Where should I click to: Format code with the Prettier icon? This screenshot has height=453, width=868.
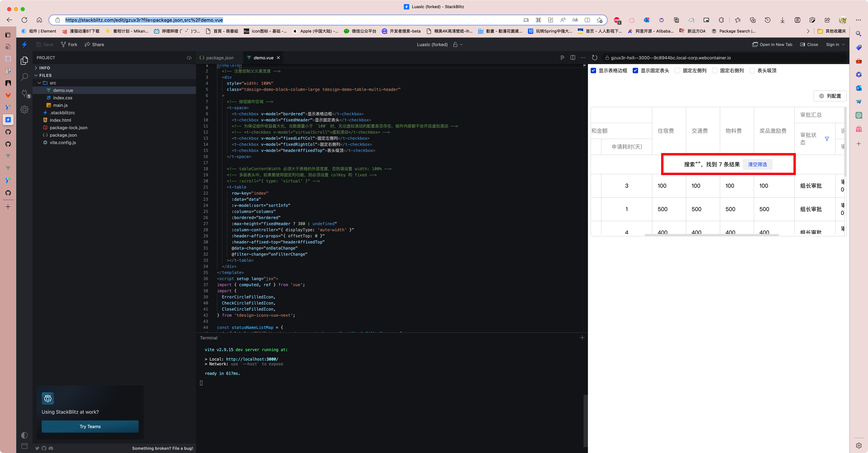[x=562, y=57]
